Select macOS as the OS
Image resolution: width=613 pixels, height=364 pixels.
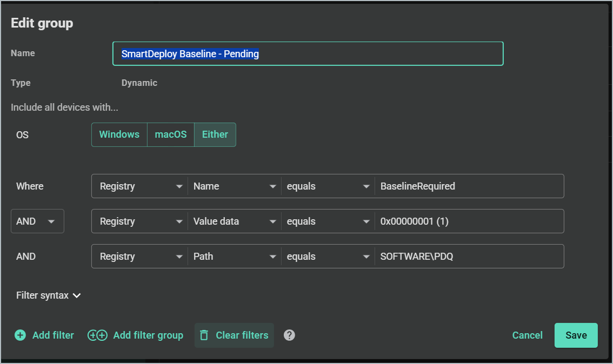pos(171,134)
